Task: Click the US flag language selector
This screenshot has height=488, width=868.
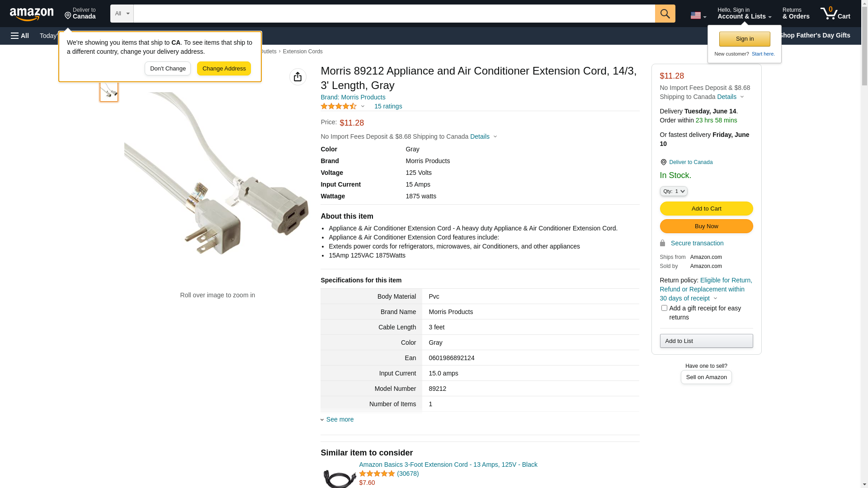Action: 698,15
